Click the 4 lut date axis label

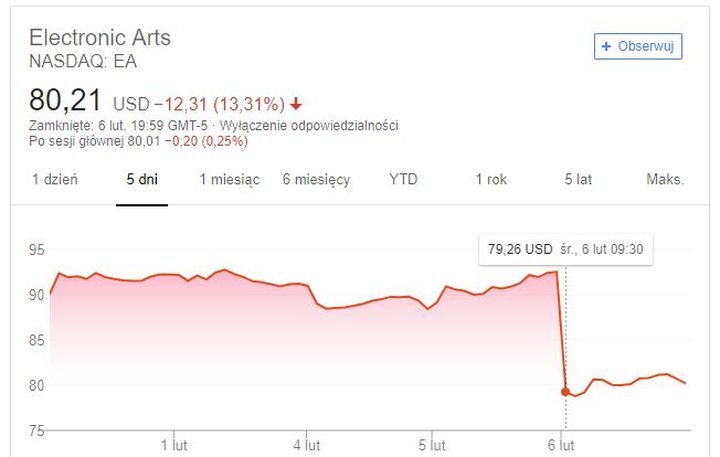point(307,443)
